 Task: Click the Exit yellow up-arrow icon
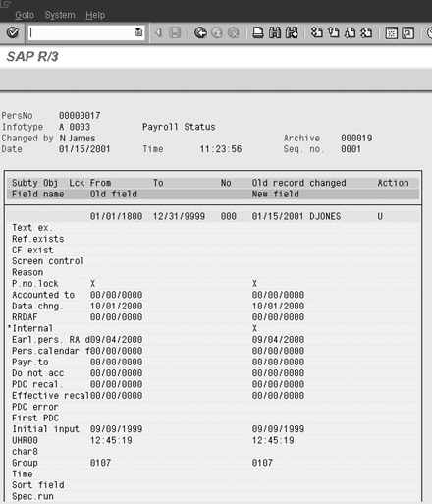[x=217, y=32]
